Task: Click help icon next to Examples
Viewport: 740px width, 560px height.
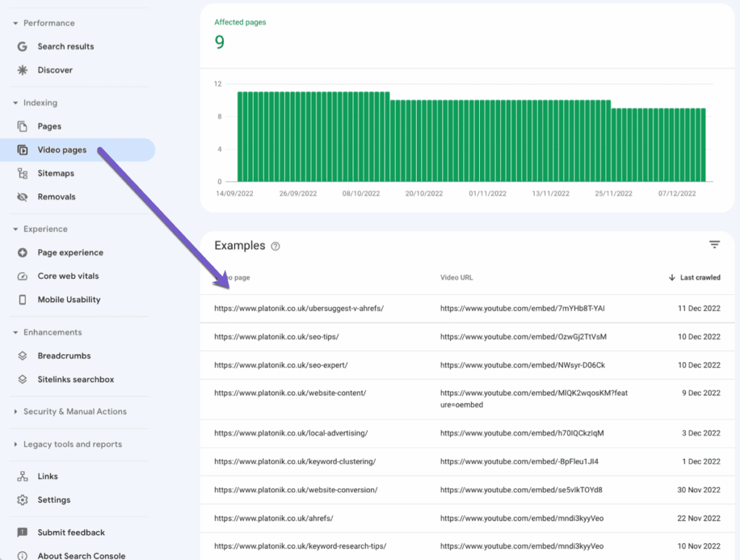Action: [275, 246]
